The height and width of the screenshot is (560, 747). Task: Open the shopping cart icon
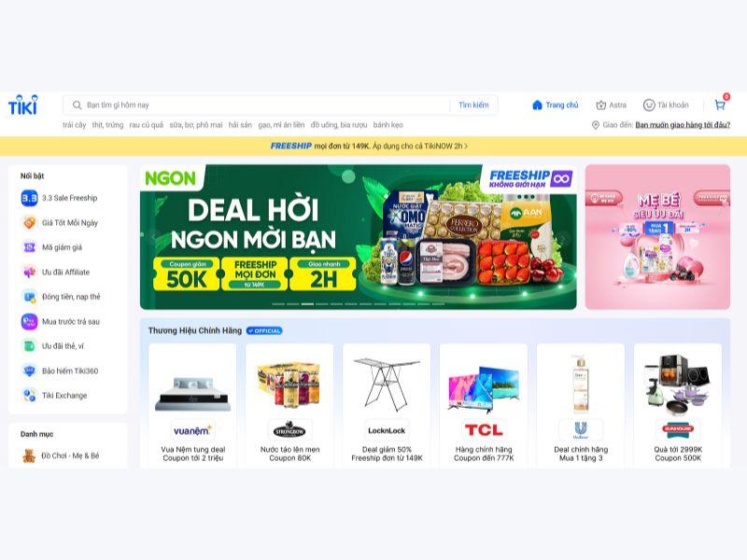click(719, 105)
